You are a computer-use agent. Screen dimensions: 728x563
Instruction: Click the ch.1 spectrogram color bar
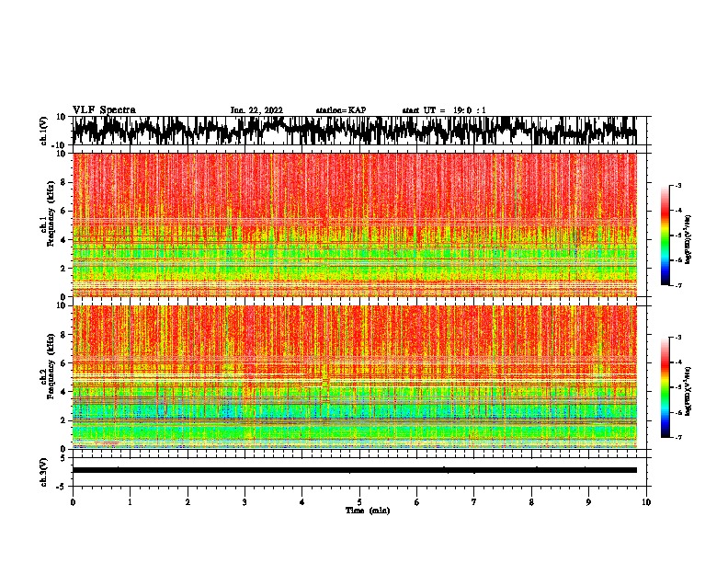665,236
